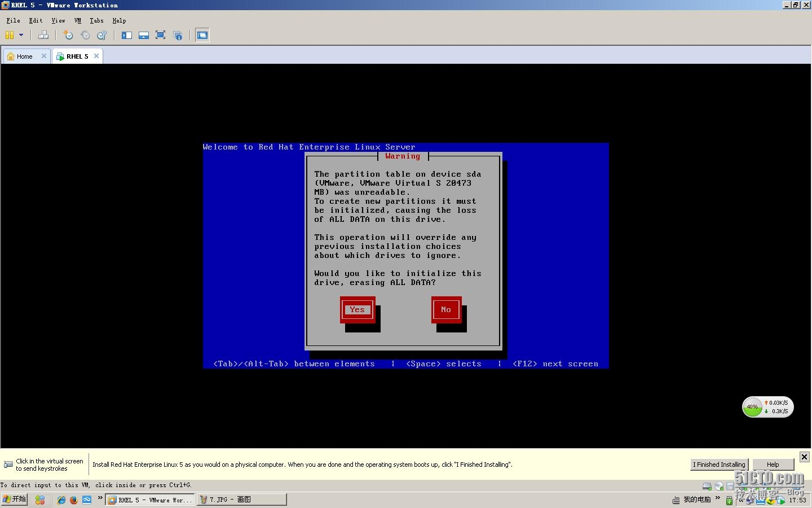The image size is (812, 508).
Task: Click the Unity mode toolbar icon
Action: click(x=178, y=36)
